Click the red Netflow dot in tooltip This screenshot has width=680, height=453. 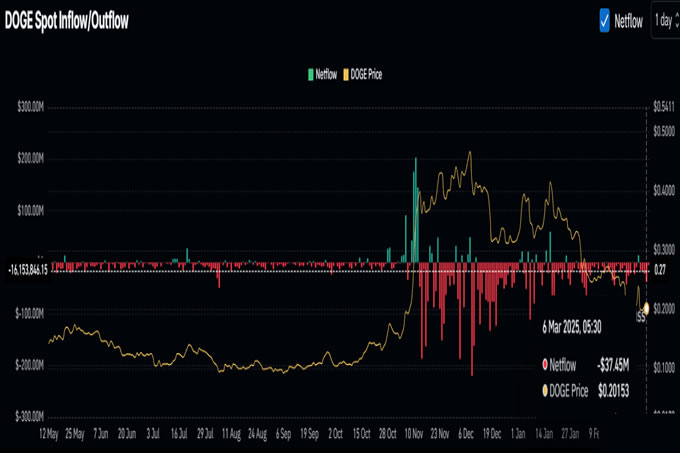544,365
